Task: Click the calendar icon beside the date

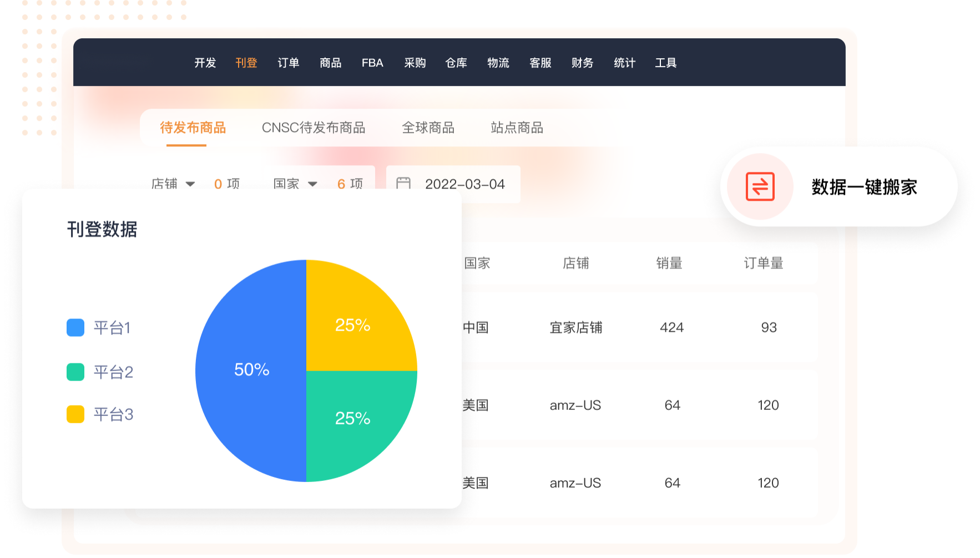Action: click(403, 183)
